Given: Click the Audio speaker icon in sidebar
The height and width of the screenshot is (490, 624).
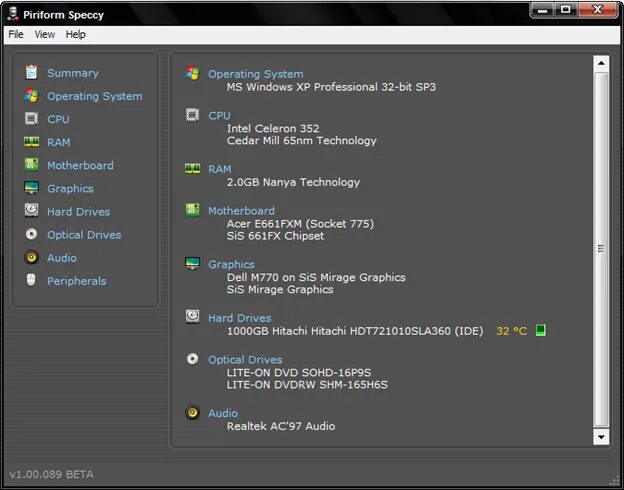Looking at the screenshot, I should 31,257.
